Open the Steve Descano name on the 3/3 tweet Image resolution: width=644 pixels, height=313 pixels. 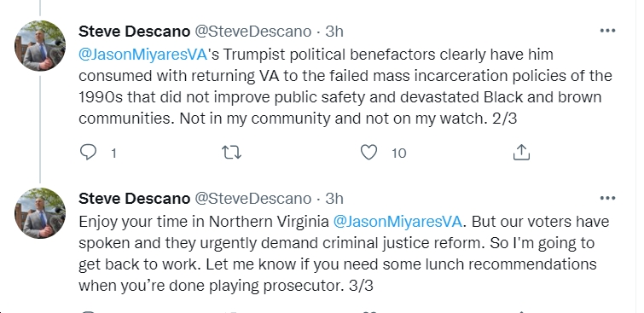(x=134, y=199)
